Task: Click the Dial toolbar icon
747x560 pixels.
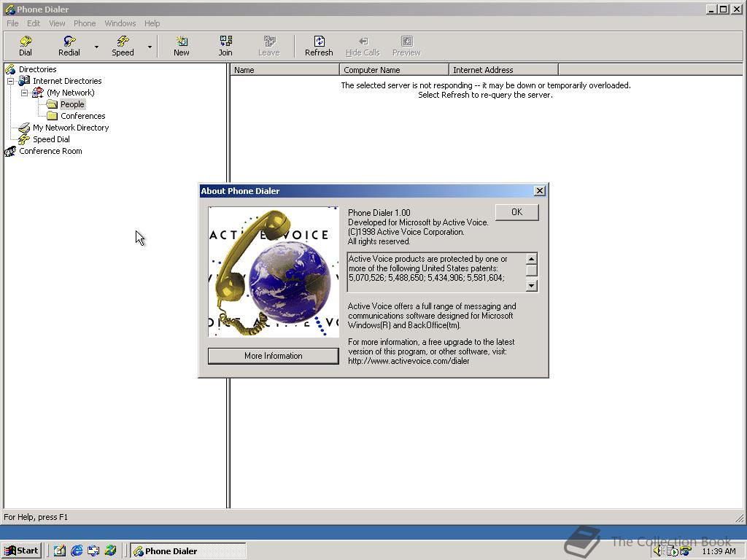Action: [26, 45]
